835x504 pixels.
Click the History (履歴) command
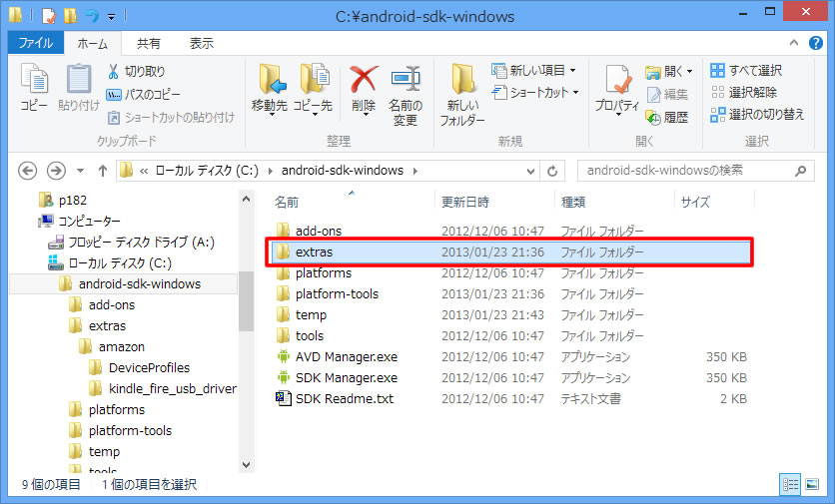pyautogui.click(x=667, y=117)
